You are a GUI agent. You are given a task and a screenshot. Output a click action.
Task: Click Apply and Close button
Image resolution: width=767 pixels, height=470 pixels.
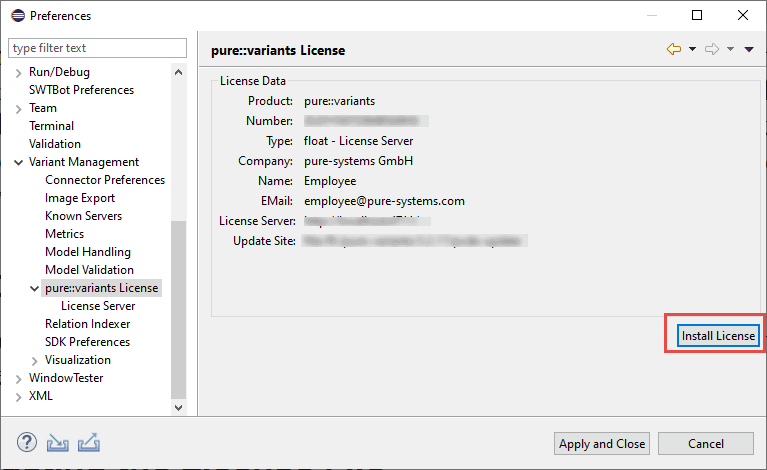[x=602, y=443]
